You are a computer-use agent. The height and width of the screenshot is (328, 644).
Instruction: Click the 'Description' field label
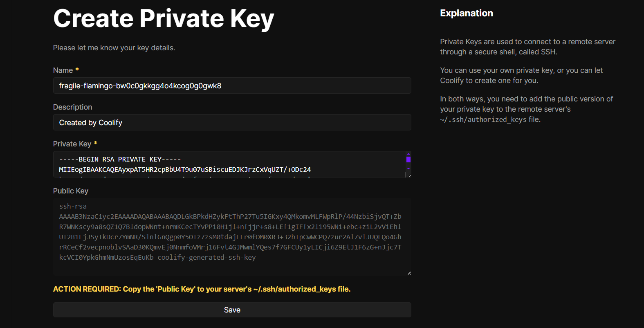click(x=72, y=107)
